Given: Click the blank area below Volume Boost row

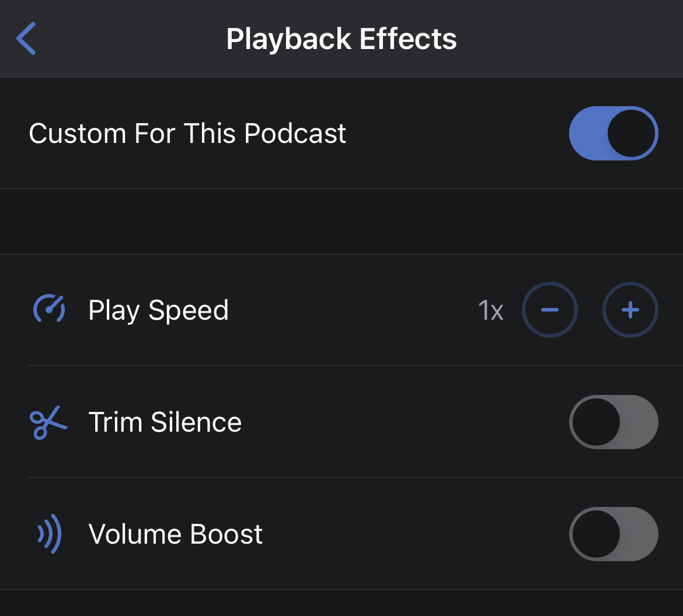Looking at the screenshot, I should click(341, 603).
